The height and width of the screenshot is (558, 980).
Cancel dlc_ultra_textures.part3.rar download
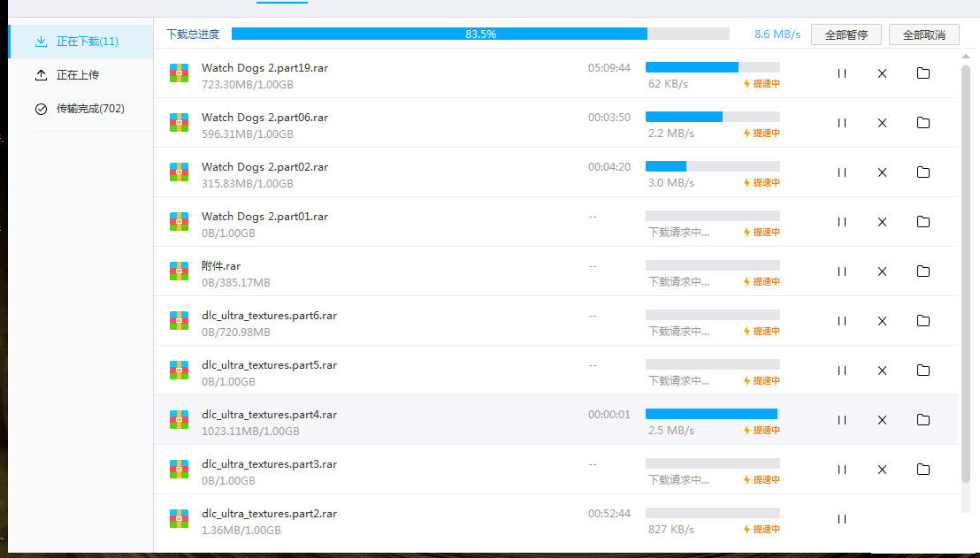(882, 470)
